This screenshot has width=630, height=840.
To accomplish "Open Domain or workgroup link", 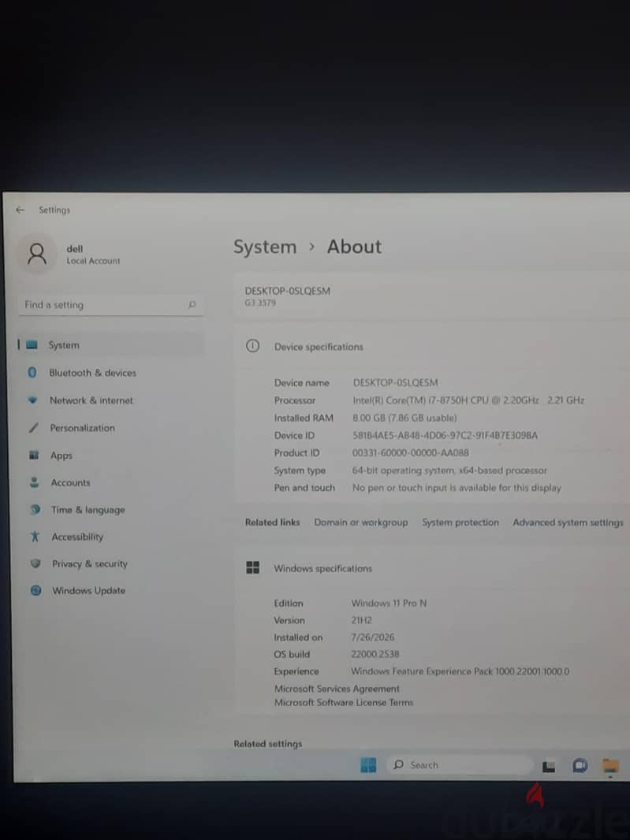I will tap(361, 522).
